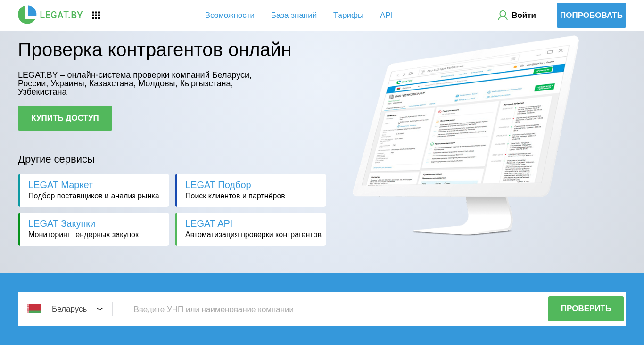Screen dimensions: 644x362
Task: Open the LEGAT Закупки service card
Action: coord(93,229)
